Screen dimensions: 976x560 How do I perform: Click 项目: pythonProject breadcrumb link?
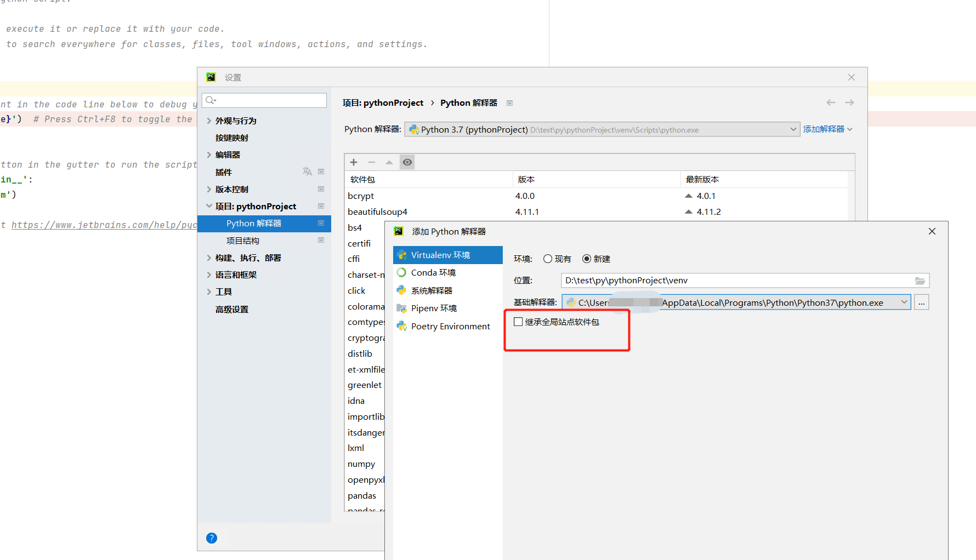tap(383, 102)
